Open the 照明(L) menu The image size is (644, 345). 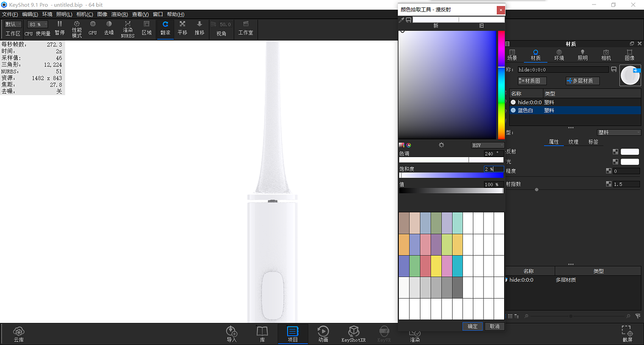pyautogui.click(x=64, y=14)
